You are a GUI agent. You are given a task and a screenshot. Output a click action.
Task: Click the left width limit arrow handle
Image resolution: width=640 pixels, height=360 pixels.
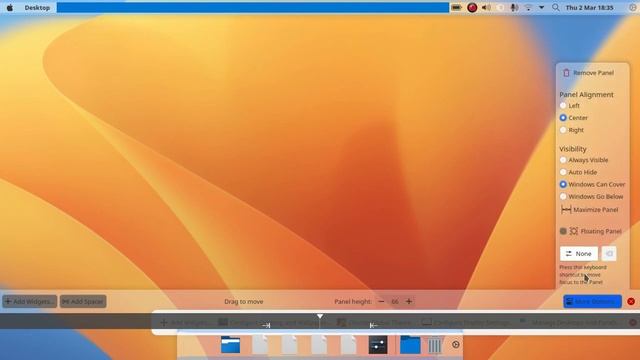(x=266, y=325)
